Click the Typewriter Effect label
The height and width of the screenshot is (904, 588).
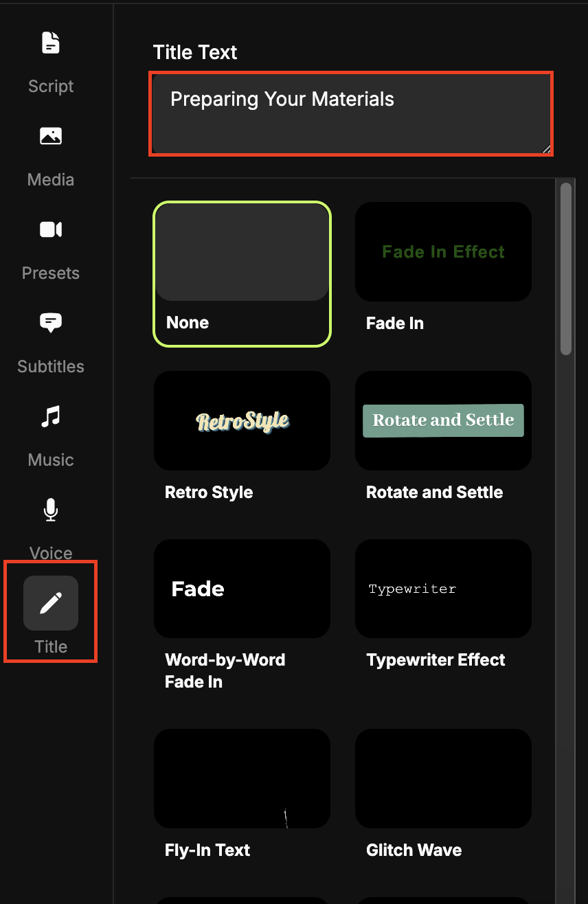[x=436, y=660]
